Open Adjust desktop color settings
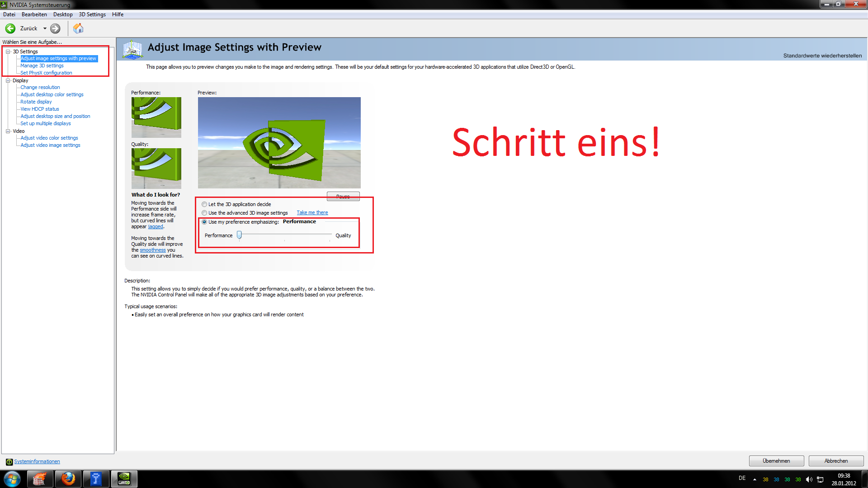This screenshot has width=868, height=488. [x=52, y=94]
